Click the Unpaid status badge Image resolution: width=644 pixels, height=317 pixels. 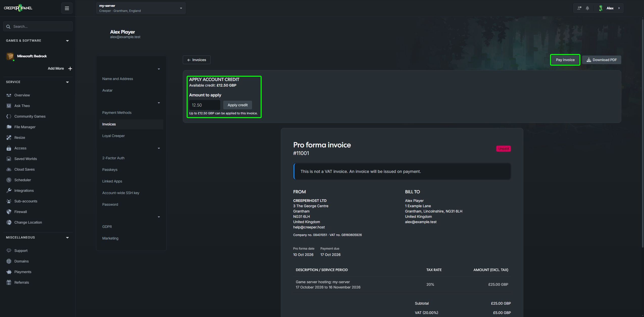pyautogui.click(x=503, y=149)
